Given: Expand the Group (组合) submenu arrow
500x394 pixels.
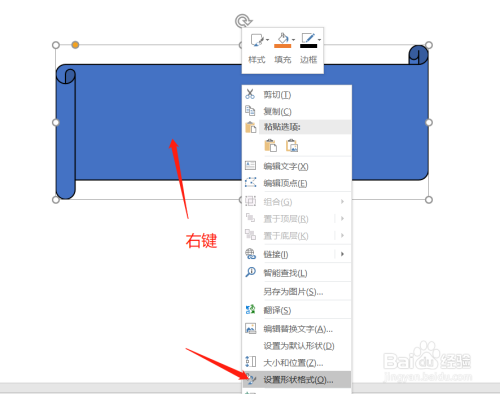Looking at the screenshot, I should click(342, 201).
